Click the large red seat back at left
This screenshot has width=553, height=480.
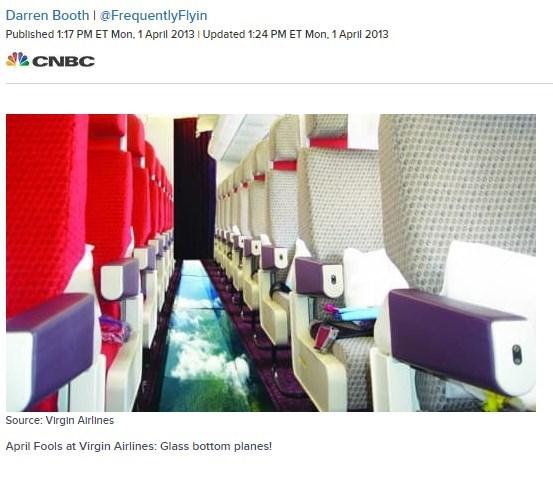pyautogui.click(x=44, y=212)
